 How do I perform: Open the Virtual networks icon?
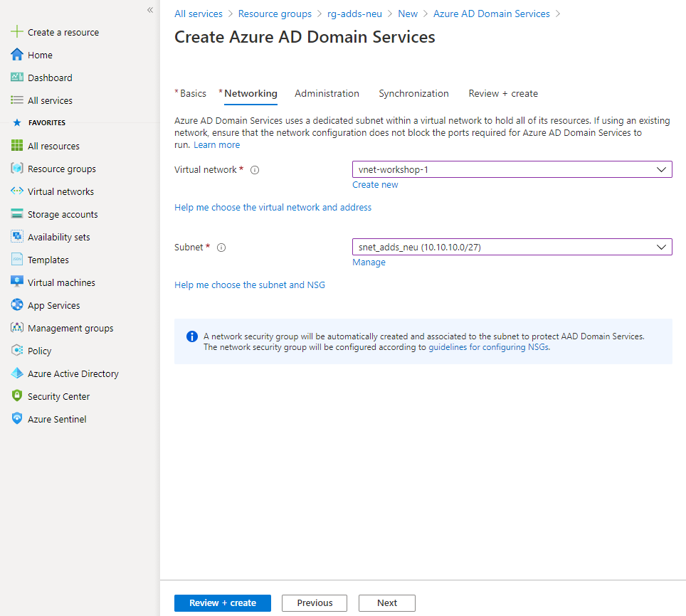point(16,191)
